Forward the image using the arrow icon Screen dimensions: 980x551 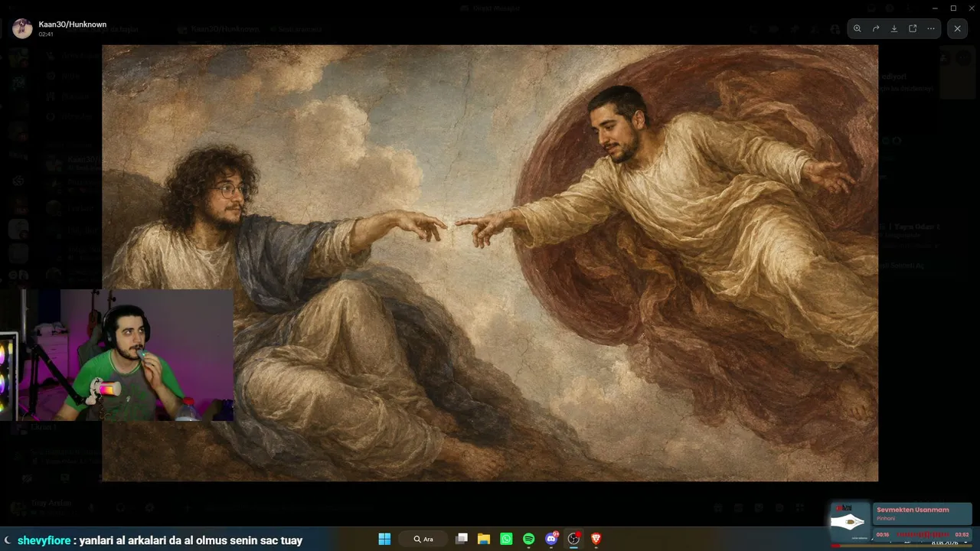click(x=876, y=28)
